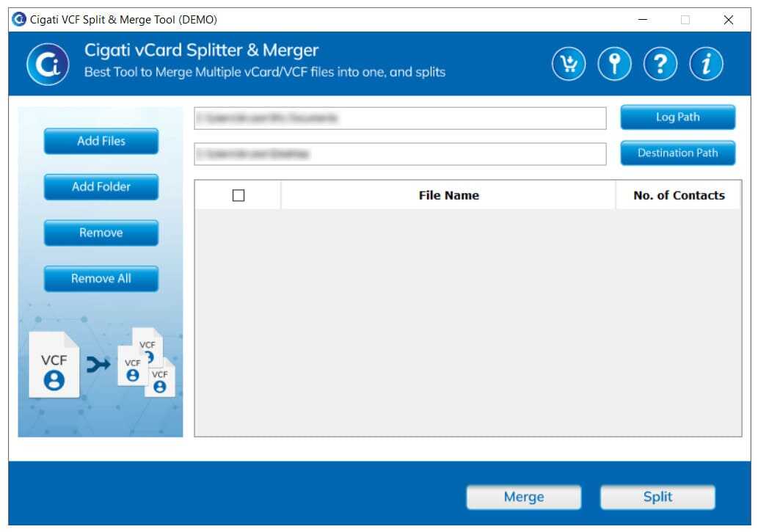Click the key activation icon
Viewport: 758px width, 532px height.
[x=614, y=64]
